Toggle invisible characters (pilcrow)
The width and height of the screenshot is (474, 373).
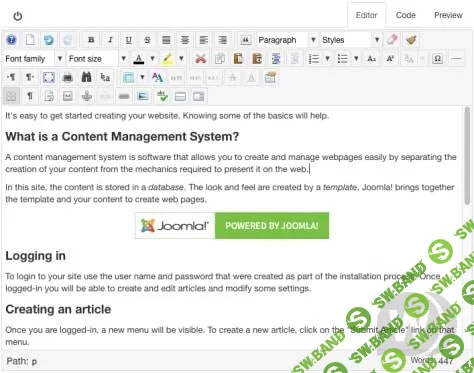30,97
